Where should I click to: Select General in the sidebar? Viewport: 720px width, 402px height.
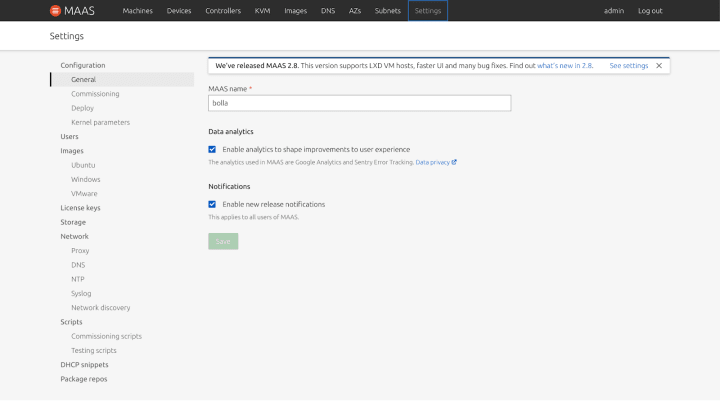(122, 79)
